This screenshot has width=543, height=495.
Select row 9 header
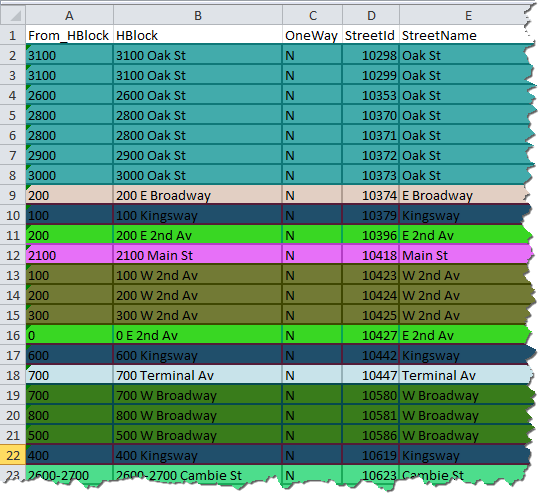click(13, 195)
